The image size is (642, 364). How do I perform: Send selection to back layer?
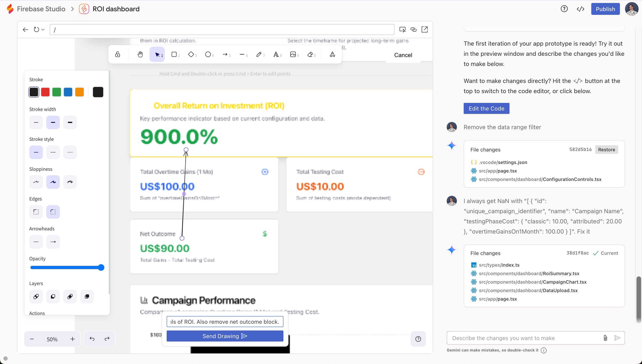(36, 297)
